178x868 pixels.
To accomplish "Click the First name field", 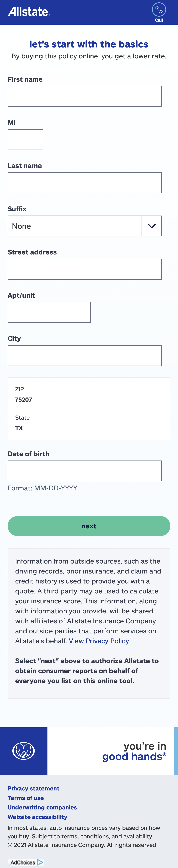I will 85,96.
